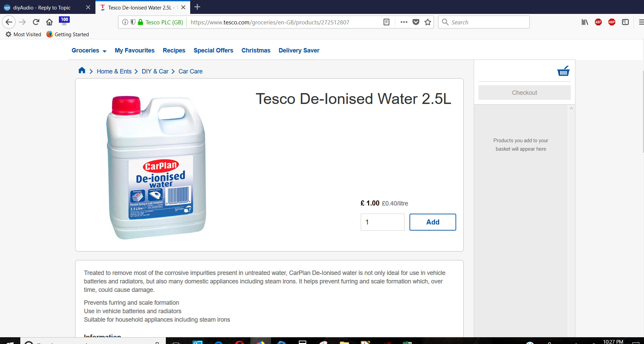Save page to Pocket icon

click(x=416, y=22)
